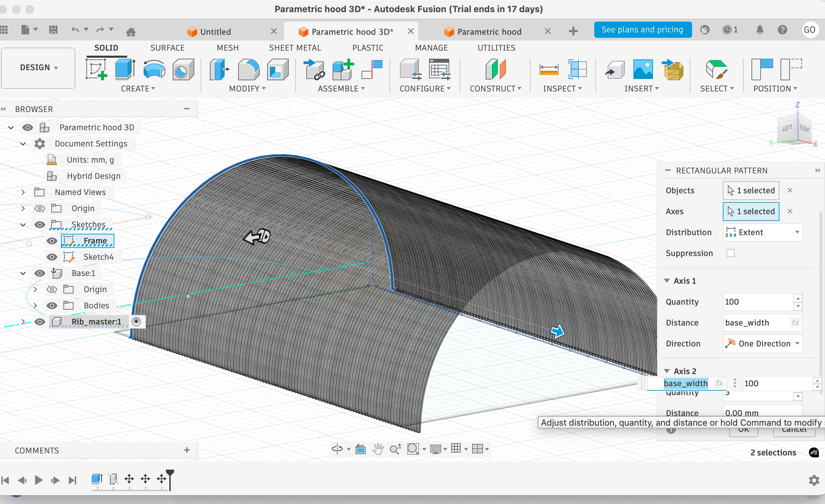Open the DESIGN workspace menu
The image size is (825, 504).
(38, 67)
